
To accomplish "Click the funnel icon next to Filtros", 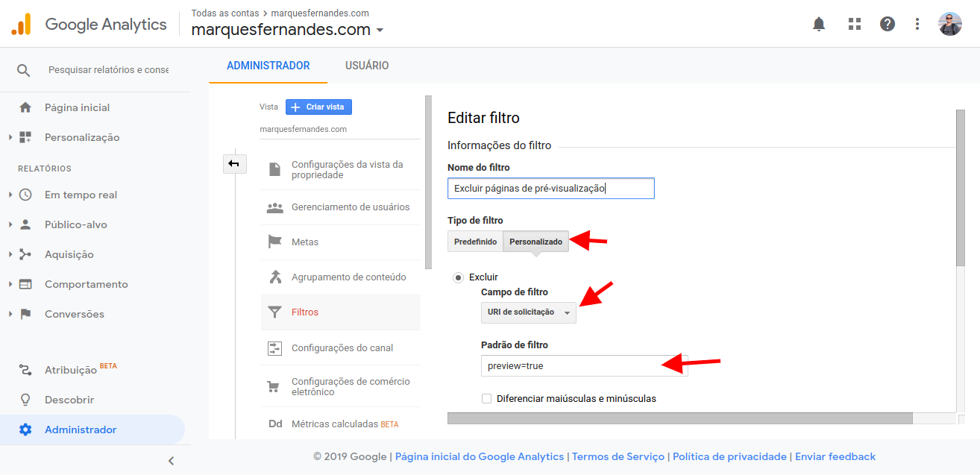I will [274, 312].
